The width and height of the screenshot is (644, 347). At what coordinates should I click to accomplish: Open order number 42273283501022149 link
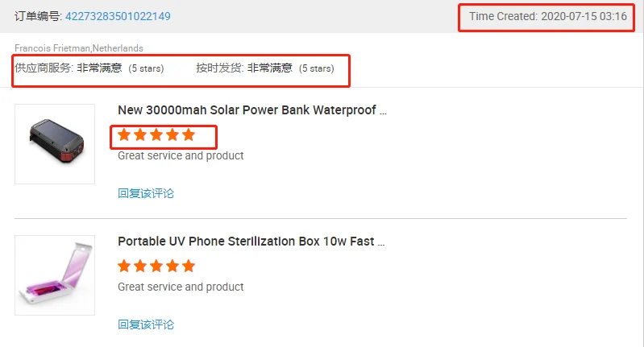pyautogui.click(x=118, y=16)
